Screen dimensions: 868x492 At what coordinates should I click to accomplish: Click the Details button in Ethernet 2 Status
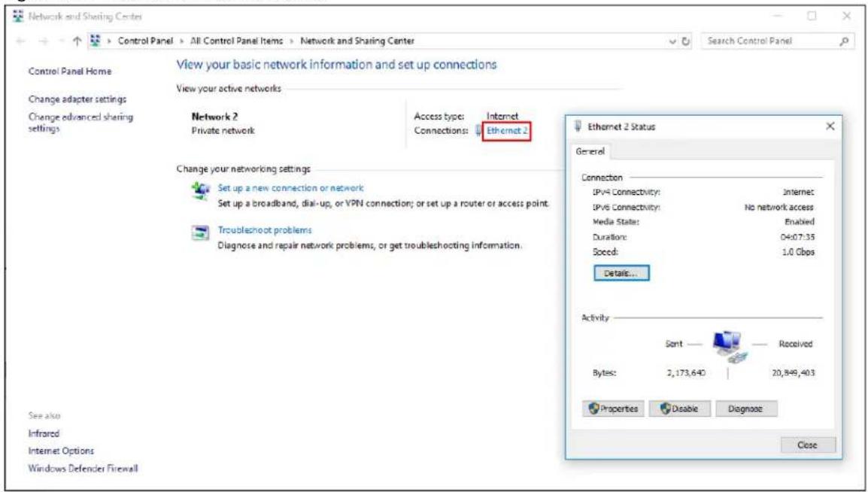(x=621, y=273)
